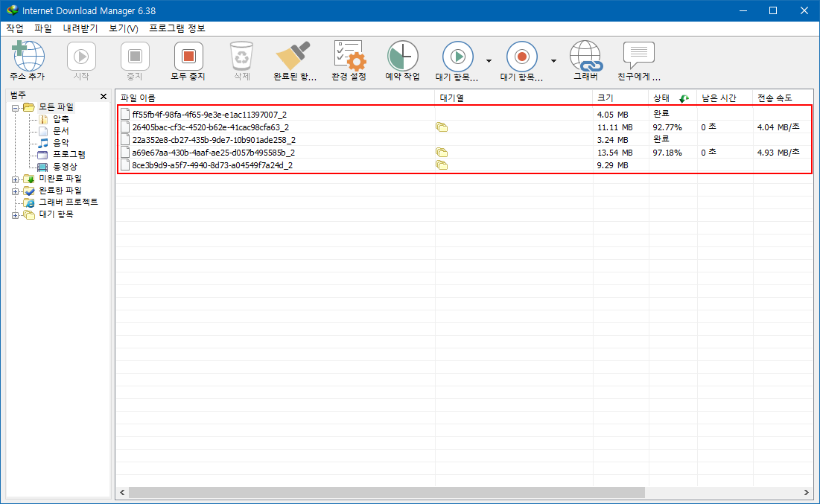The width and height of the screenshot is (820, 504).
Task: Select file 8ce3b9d9-a5f7-4940-8d73-a04549f7a24d_2
Action: tap(212, 165)
